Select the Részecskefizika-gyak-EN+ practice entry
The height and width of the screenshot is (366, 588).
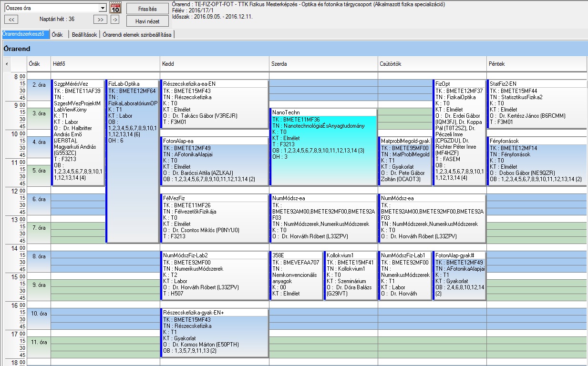tap(215, 333)
